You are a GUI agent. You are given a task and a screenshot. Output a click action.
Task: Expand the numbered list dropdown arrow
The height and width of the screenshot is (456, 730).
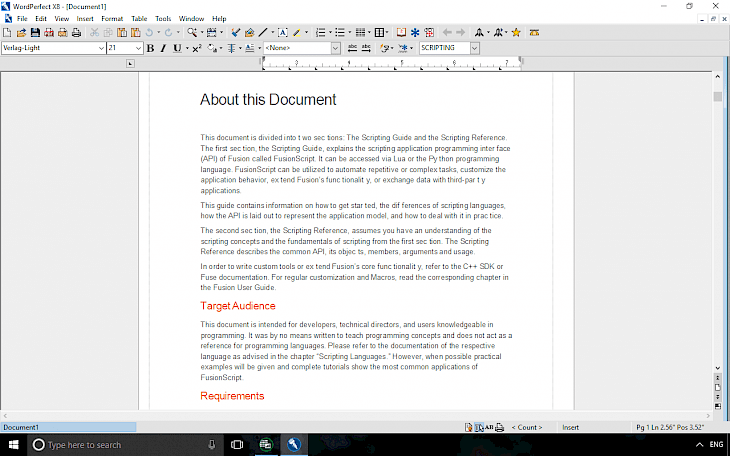(x=330, y=33)
